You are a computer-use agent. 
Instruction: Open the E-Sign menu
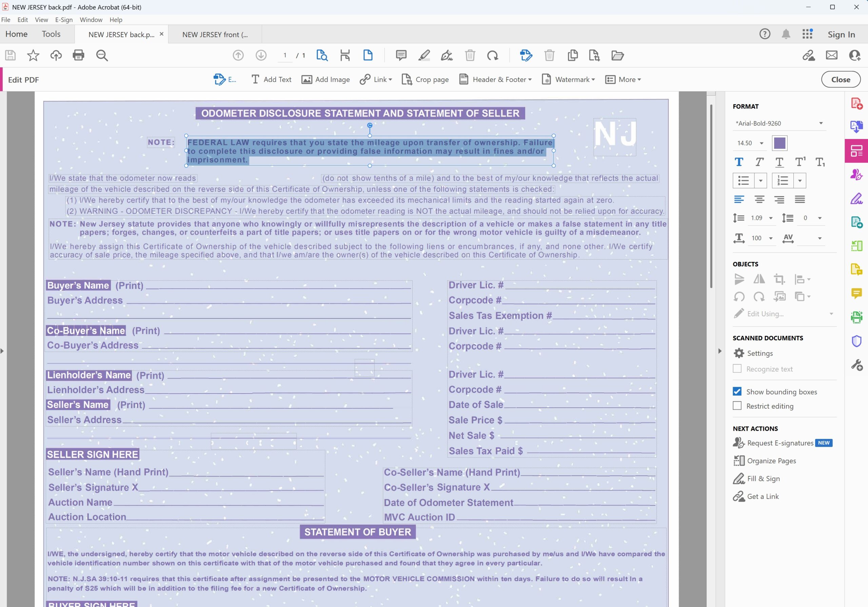(64, 20)
